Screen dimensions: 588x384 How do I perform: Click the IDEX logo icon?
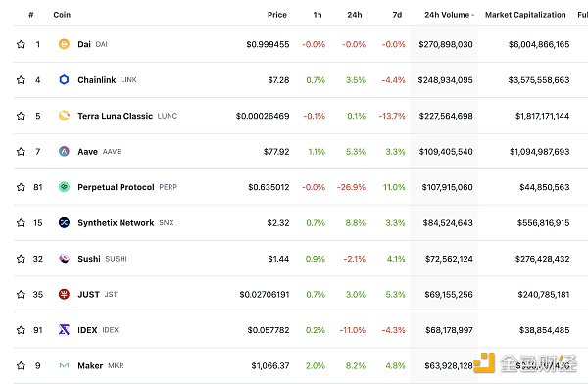pos(64,330)
